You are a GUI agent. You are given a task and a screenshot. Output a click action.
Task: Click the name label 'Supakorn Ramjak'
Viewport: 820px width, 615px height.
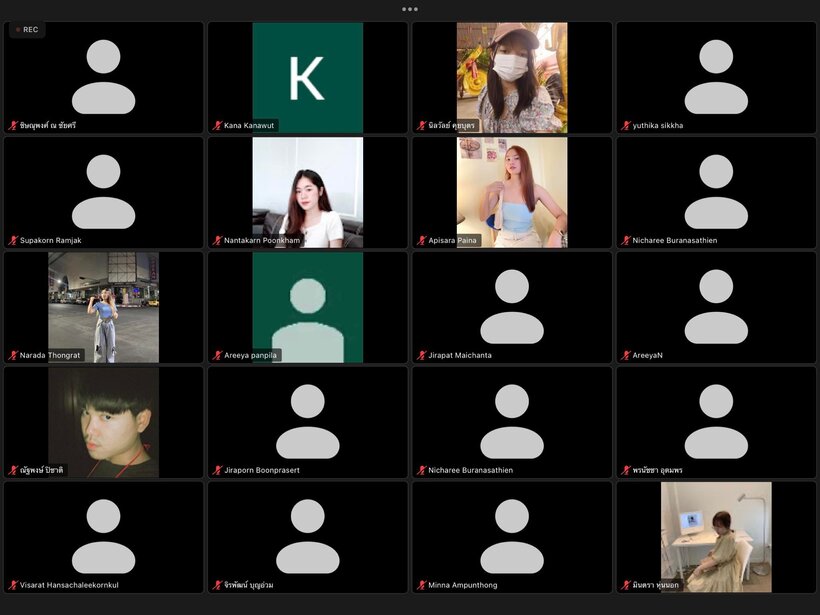pos(51,241)
